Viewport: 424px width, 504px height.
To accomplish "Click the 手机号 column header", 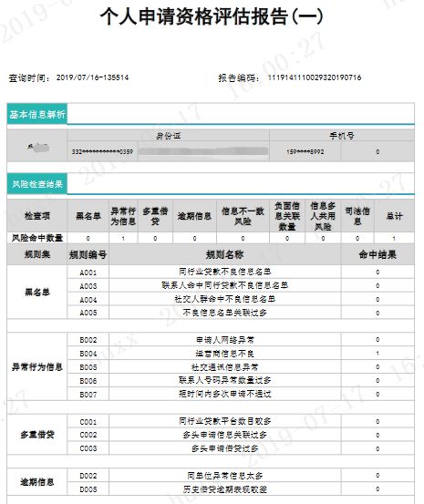I will (342, 136).
